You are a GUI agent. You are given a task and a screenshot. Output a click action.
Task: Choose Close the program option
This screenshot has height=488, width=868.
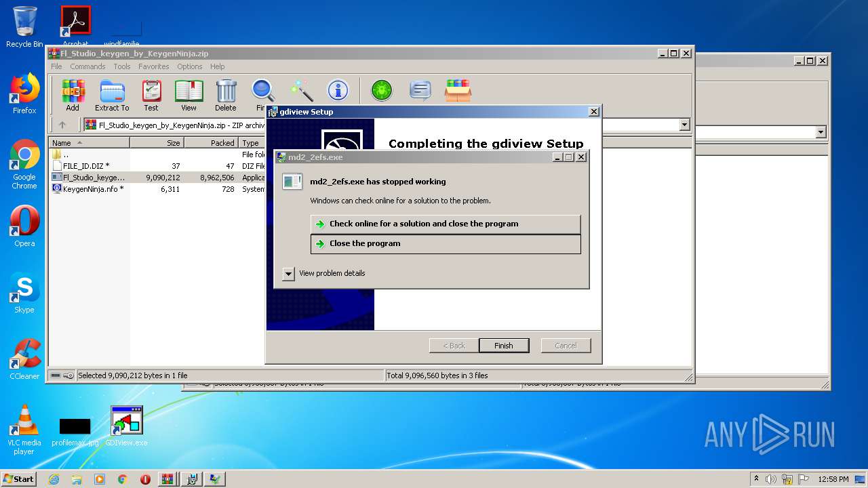point(446,244)
